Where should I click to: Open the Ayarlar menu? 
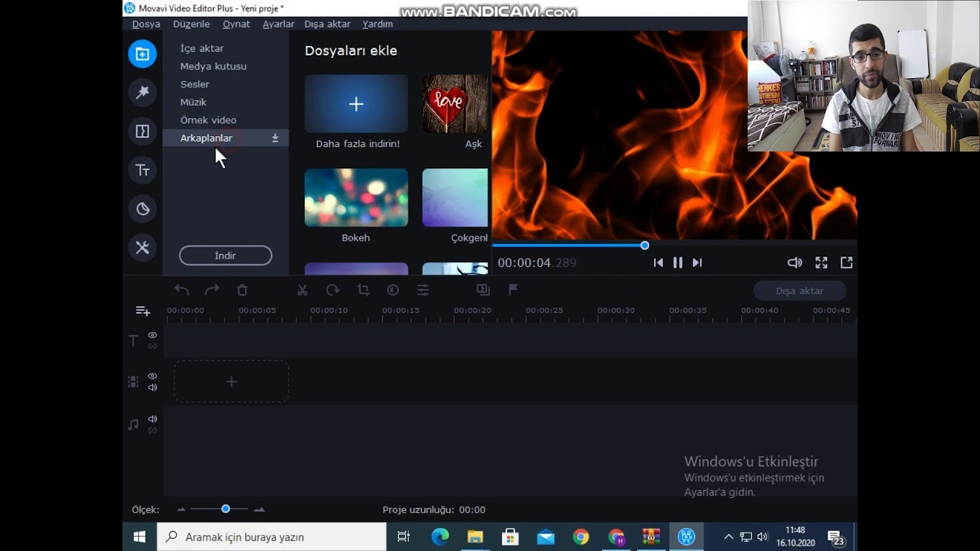point(279,24)
